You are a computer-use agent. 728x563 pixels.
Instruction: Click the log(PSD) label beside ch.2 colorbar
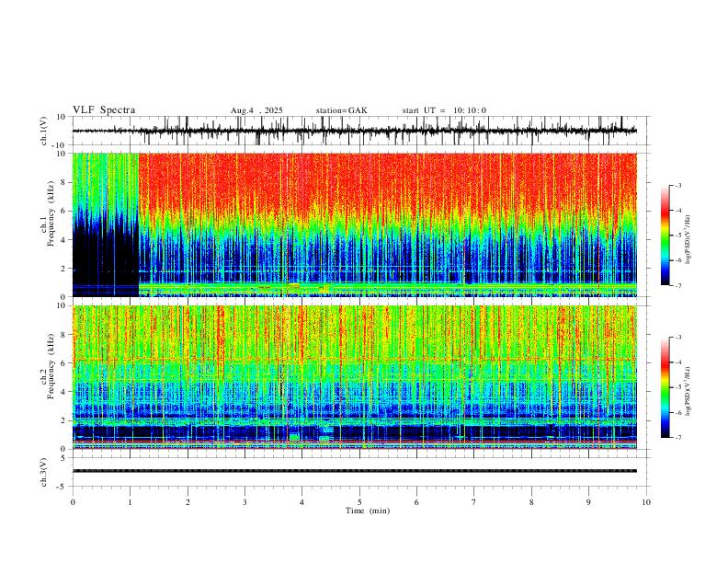click(688, 391)
